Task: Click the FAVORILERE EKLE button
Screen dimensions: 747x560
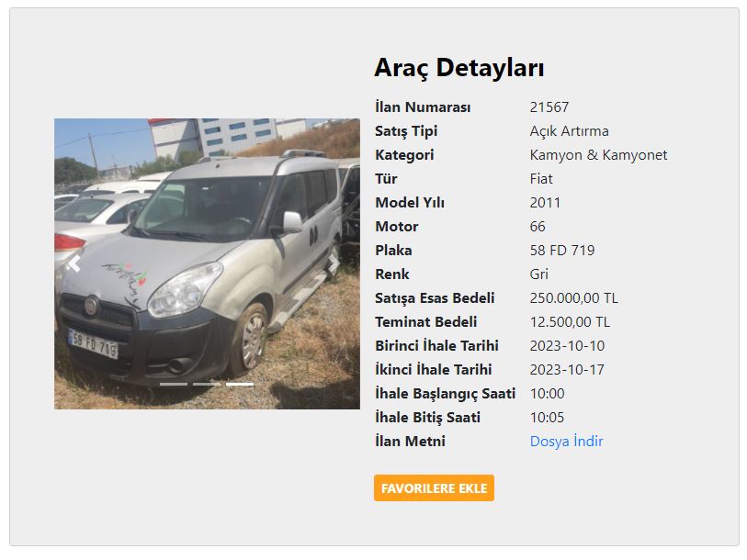Action: [x=434, y=488]
